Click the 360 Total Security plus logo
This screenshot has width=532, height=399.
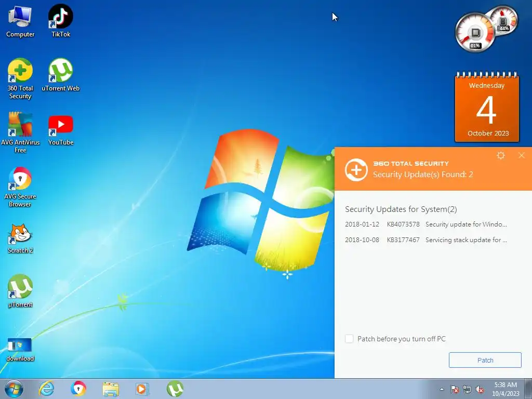point(356,170)
